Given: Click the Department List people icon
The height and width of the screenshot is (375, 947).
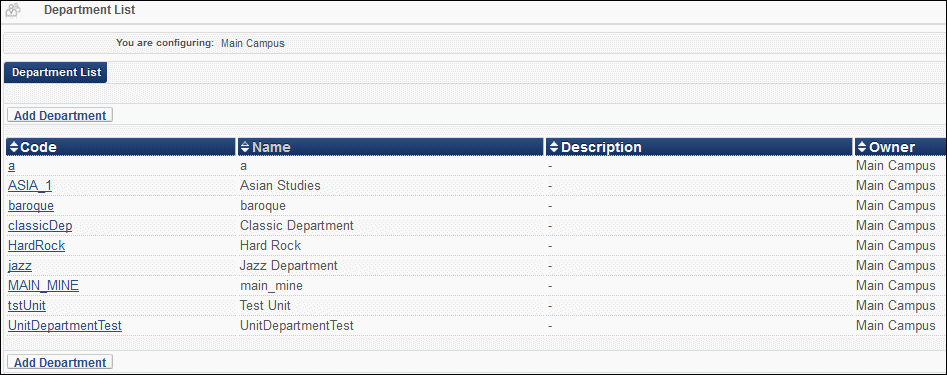Looking at the screenshot, I should coord(12,10).
